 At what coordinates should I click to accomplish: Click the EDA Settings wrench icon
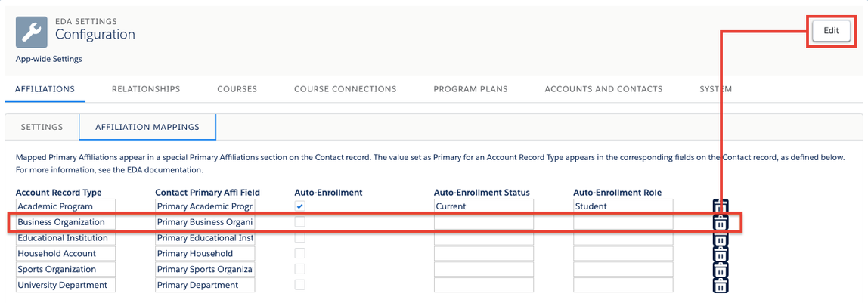[x=31, y=32]
